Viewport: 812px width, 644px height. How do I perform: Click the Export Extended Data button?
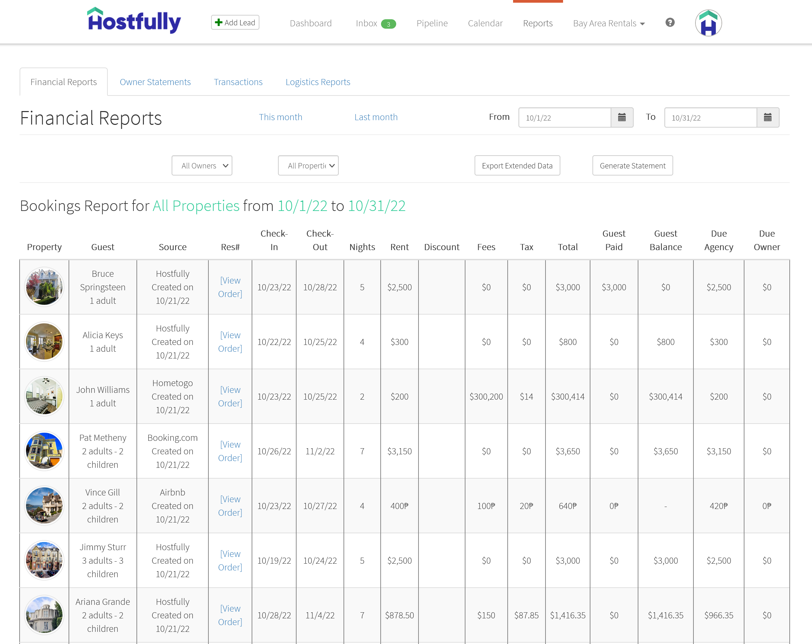point(517,165)
